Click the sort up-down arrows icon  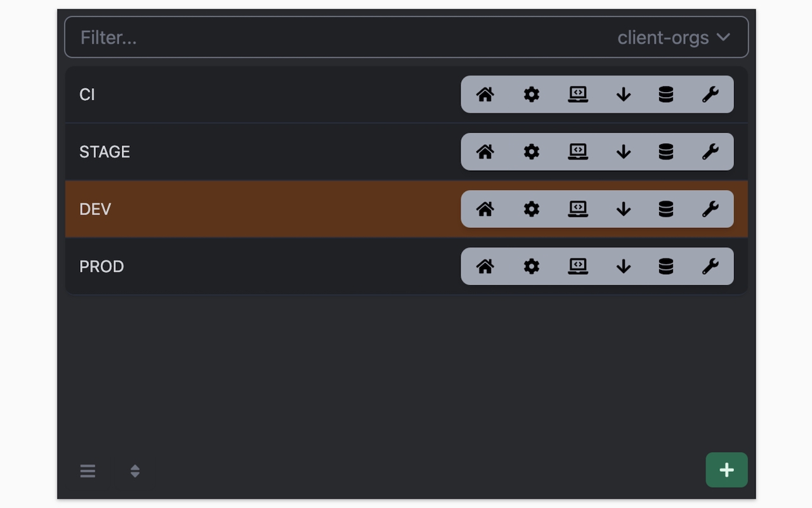click(x=134, y=471)
